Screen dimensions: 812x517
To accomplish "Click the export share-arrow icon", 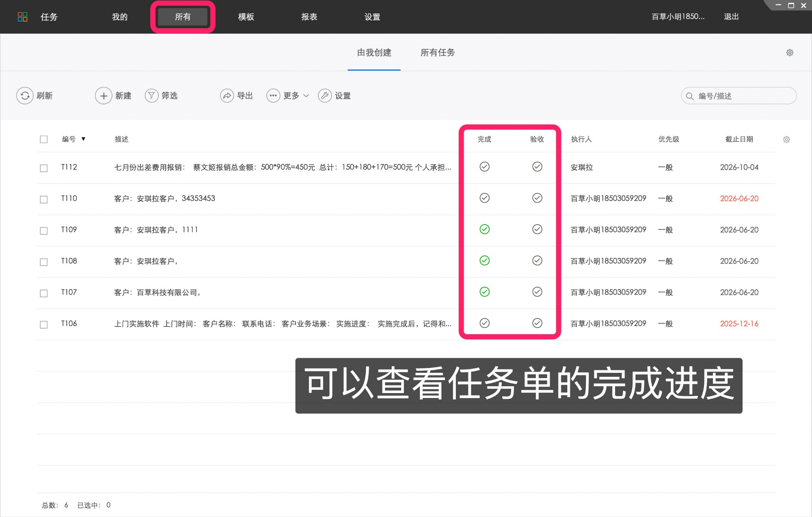I will [227, 96].
